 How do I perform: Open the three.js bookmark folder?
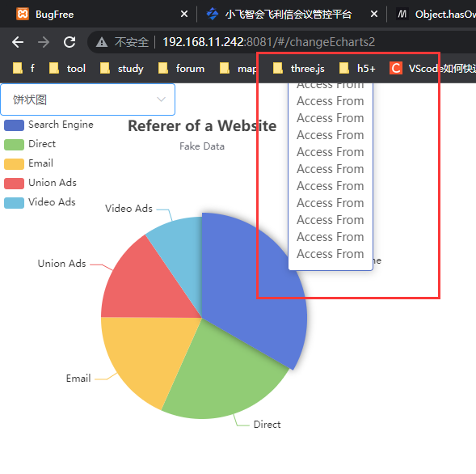(298, 69)
